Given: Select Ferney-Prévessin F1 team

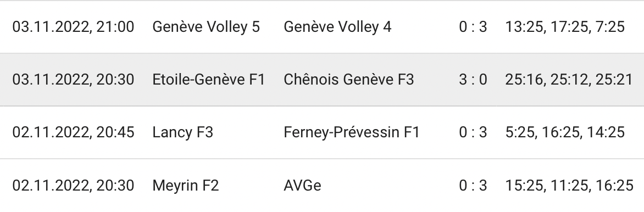Looking at the screenshot, I should [x=352, y=132].
